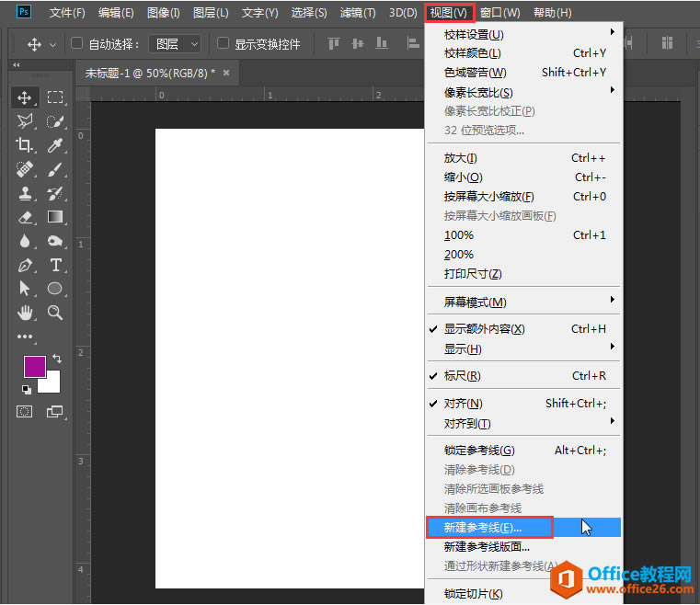Select the Eyedropper tool
This screenshot has height=605, width=700.
pyautogui.click(x=55, y=145)
